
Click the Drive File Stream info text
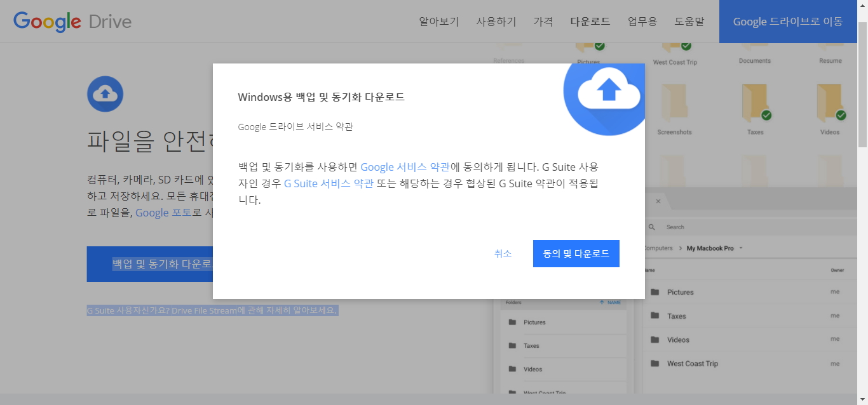pyautogui.click(x=212, y=310)
